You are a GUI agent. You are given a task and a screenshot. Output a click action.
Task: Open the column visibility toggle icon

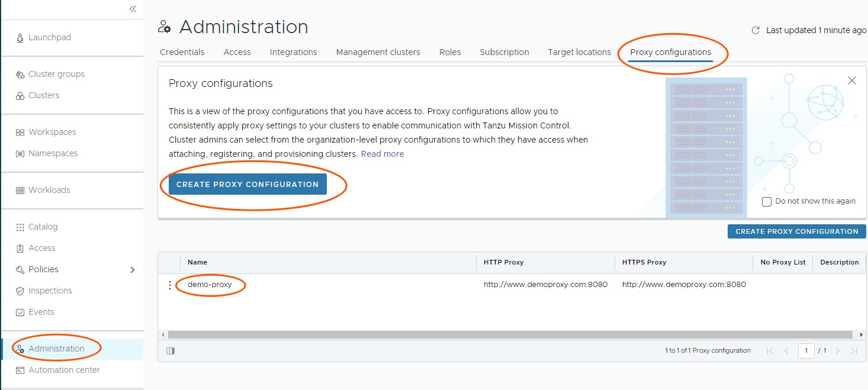[171, 350]
